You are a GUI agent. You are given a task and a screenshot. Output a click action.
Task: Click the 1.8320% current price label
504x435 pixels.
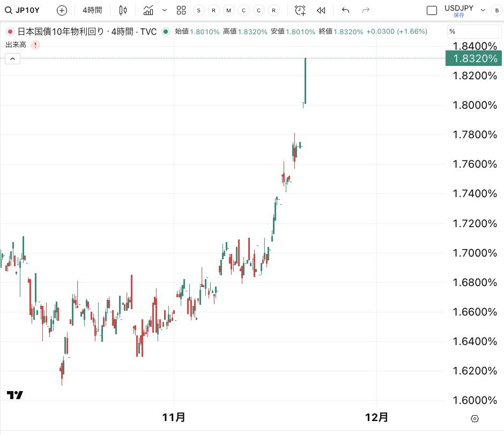(473, 58)
